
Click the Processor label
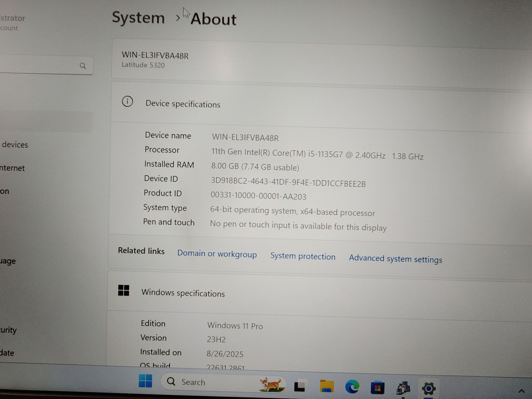(x=162, y=150)
